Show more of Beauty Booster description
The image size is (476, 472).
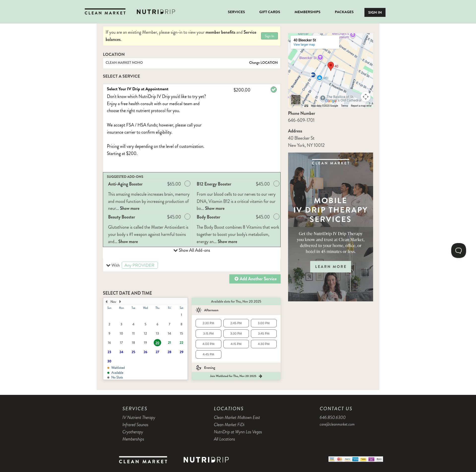[x=128, y=242]
